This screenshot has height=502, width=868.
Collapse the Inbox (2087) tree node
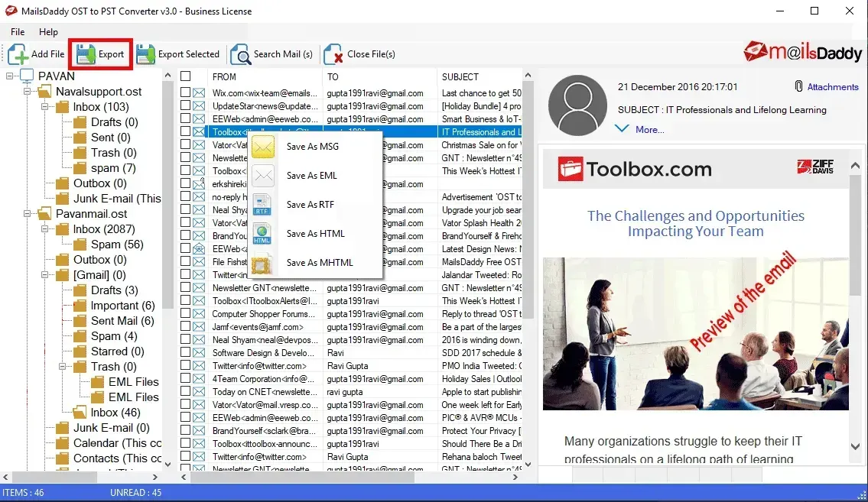(45, 229)
